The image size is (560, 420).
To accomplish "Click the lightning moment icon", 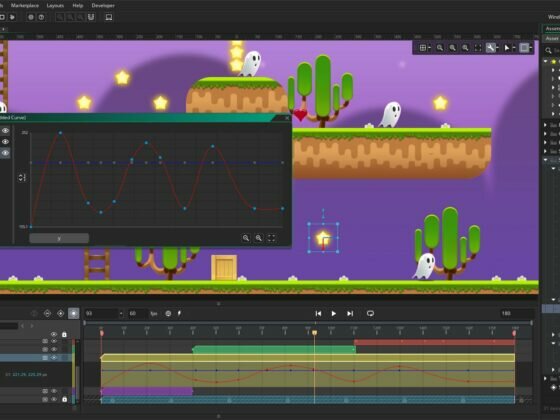I will 179,314.
